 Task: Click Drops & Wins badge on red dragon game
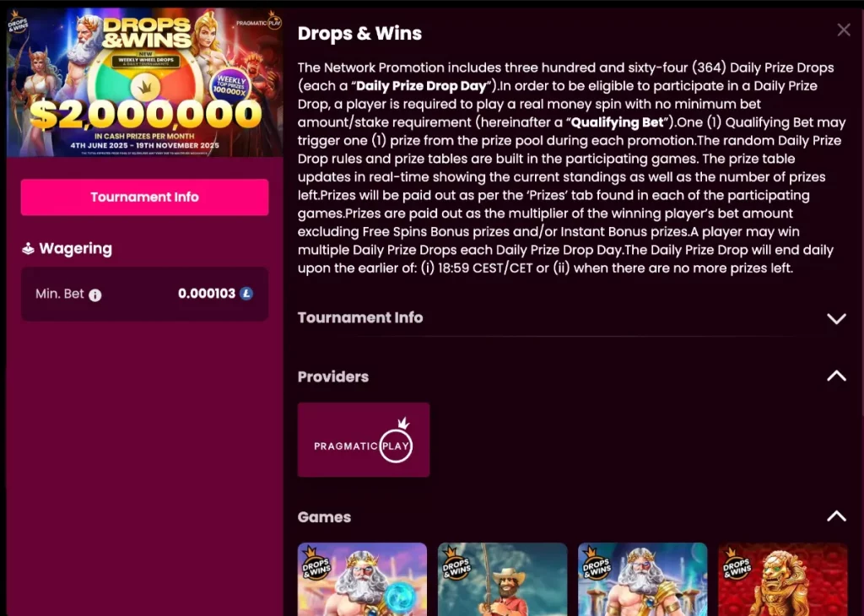pyautogui.click(x=737, y=563)
